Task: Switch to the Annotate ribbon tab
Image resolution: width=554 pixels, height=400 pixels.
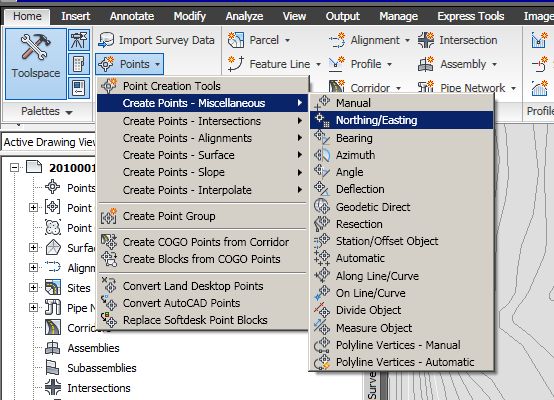Action: [x=132, y=16]
